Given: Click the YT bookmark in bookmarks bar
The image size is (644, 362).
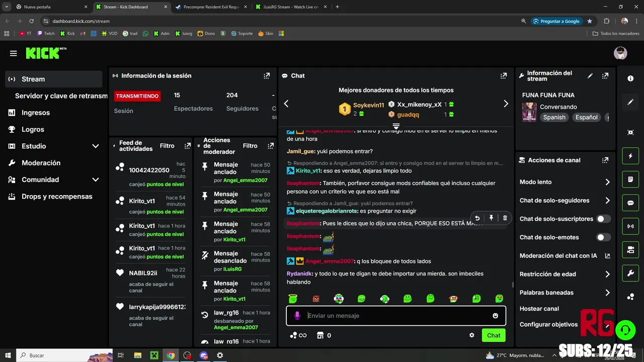Looking at the screenshot, I should (x=26, y=34).
